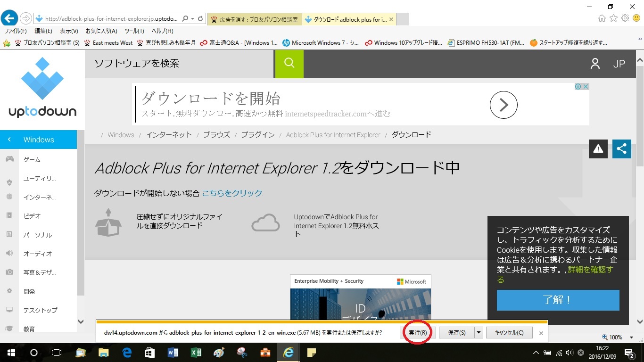This screenshot has width=644, height=362.
Task: Click the 保存(S) save button
Action: point(456,332)
